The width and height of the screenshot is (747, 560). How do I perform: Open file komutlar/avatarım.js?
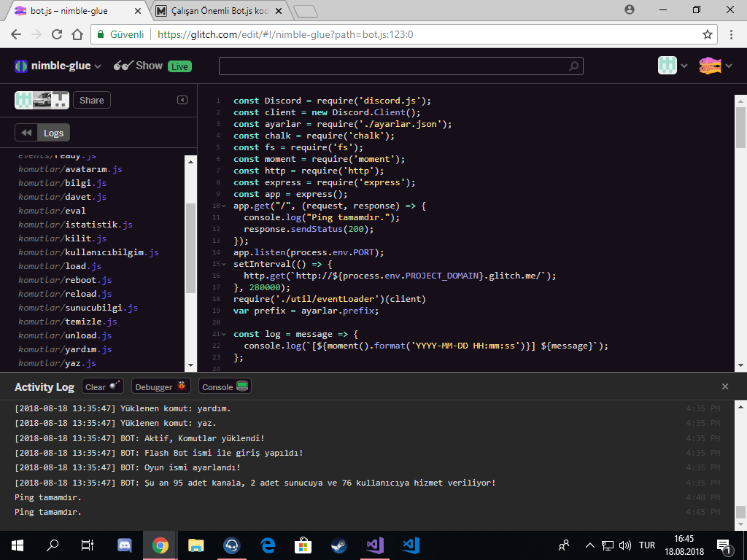tap(71, 169)
